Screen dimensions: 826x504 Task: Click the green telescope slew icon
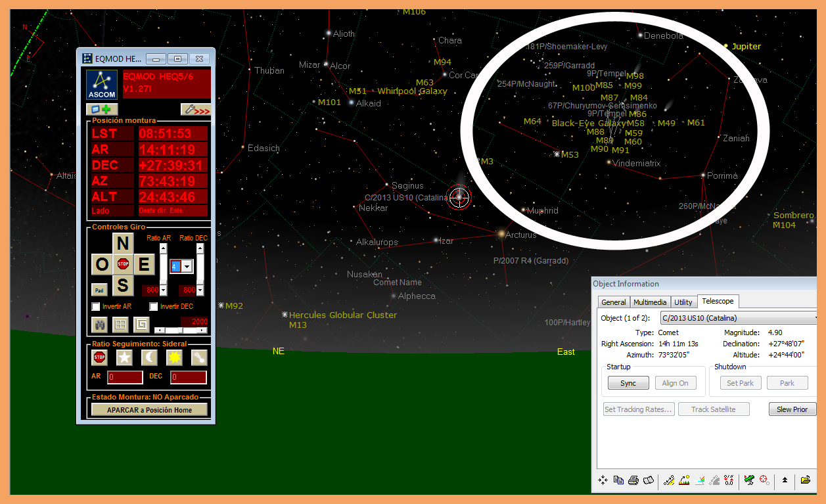pyautogui.click(x=749, y=480)
